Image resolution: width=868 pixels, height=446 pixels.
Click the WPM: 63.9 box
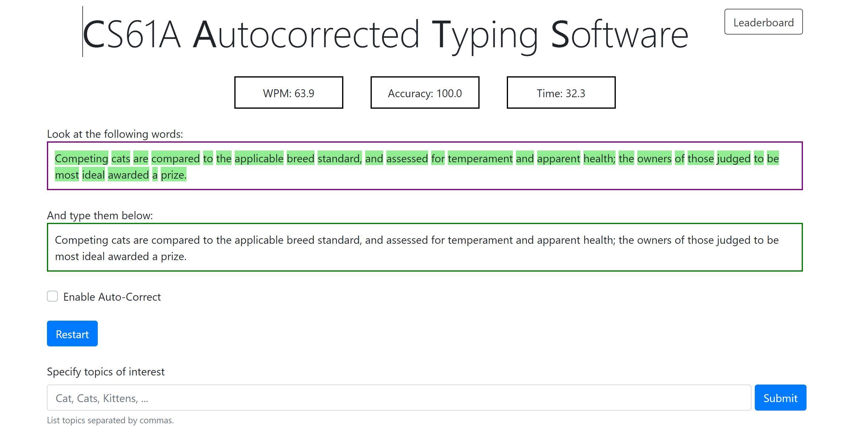pos(289,93)
